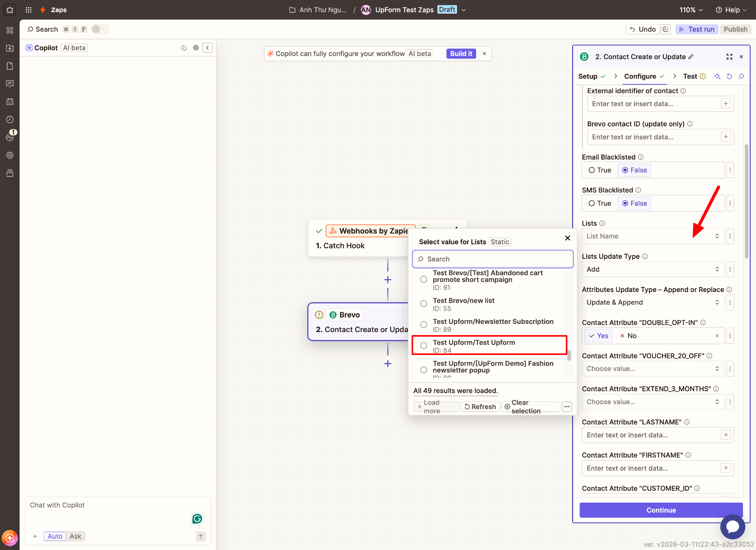Open the Lists dropdown field
Image resolution: width=756 pixels, height=550 pixels.
click(x=653, y=236)
